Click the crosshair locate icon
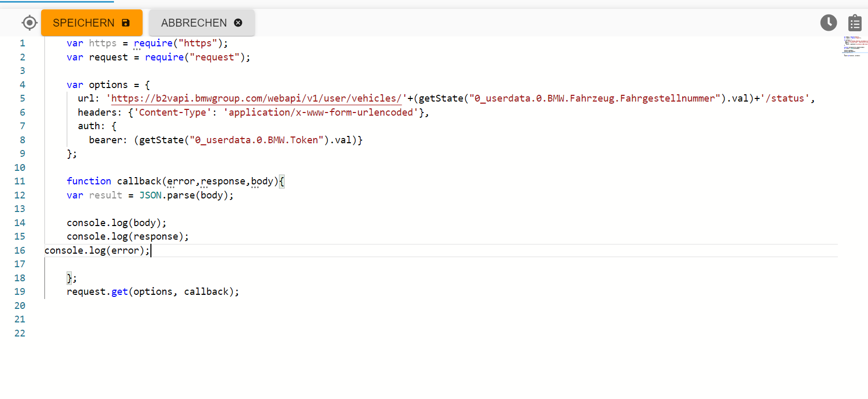This screenshot has width=868, height=399. click(30, 23)
